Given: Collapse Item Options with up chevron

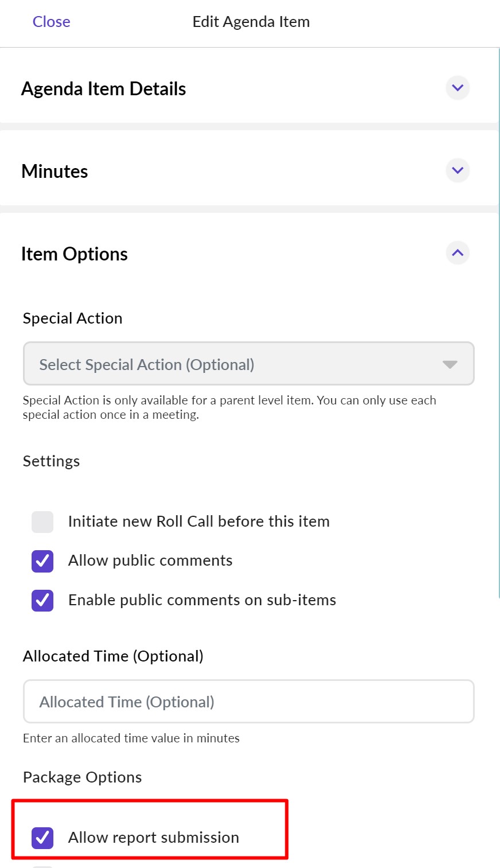Looking at the screenshot, I should pyautogui.click(x=458, y=253).
